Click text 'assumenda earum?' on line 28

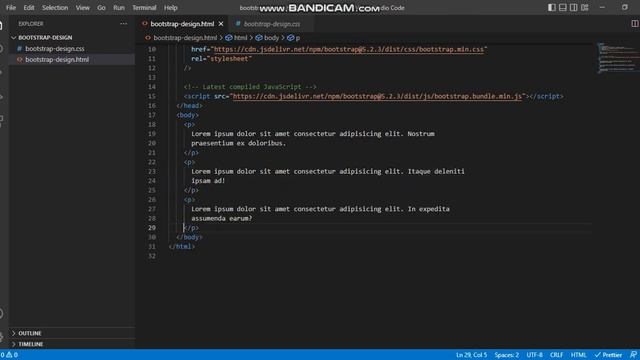point(222,218)
